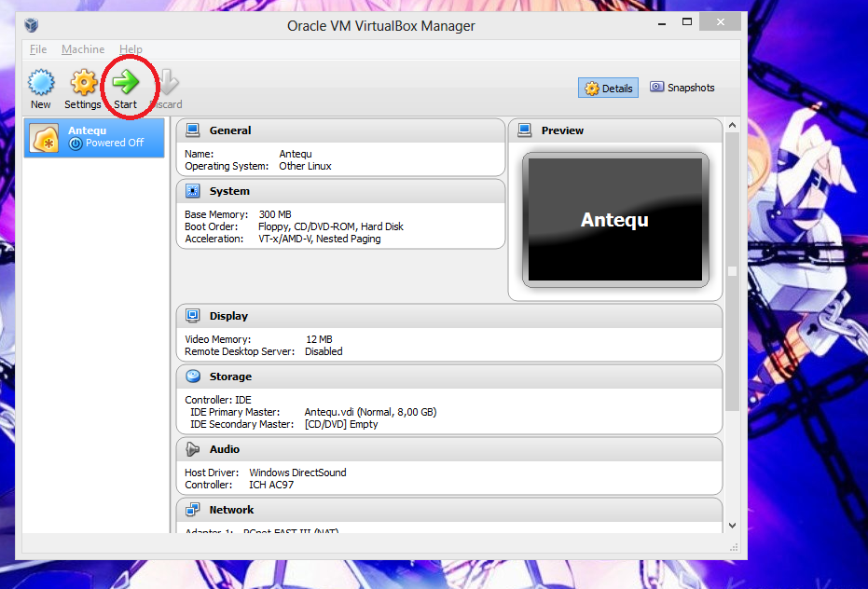Screen dimensions: 868x589
Task: Open the System section header link
Action: tap(229, 192)
